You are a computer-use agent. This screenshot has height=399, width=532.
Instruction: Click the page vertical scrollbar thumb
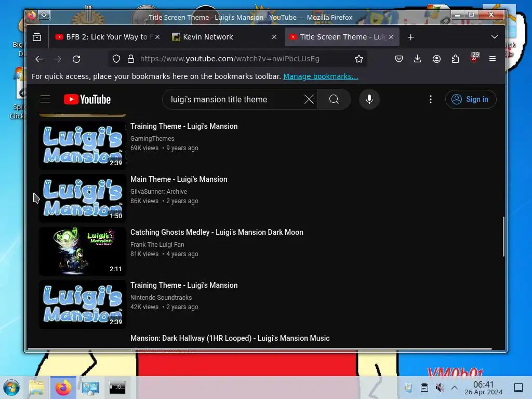503,236
